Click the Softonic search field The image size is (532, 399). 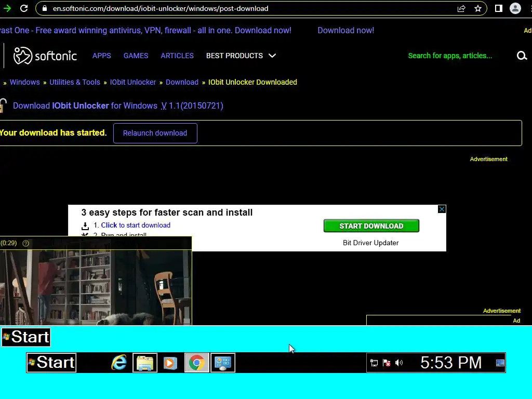click(x=450, y=56)
